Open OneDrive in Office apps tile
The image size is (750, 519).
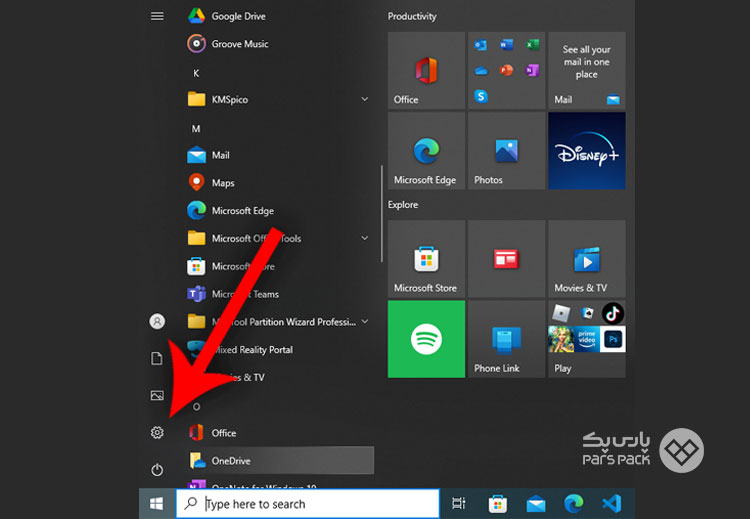481,71
